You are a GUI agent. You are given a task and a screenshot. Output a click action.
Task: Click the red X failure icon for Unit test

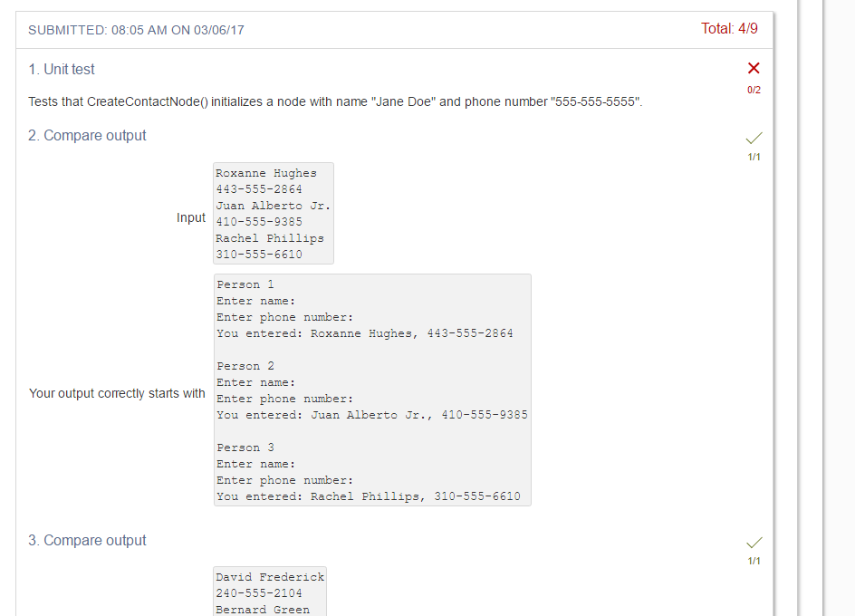tap(754, 68)
